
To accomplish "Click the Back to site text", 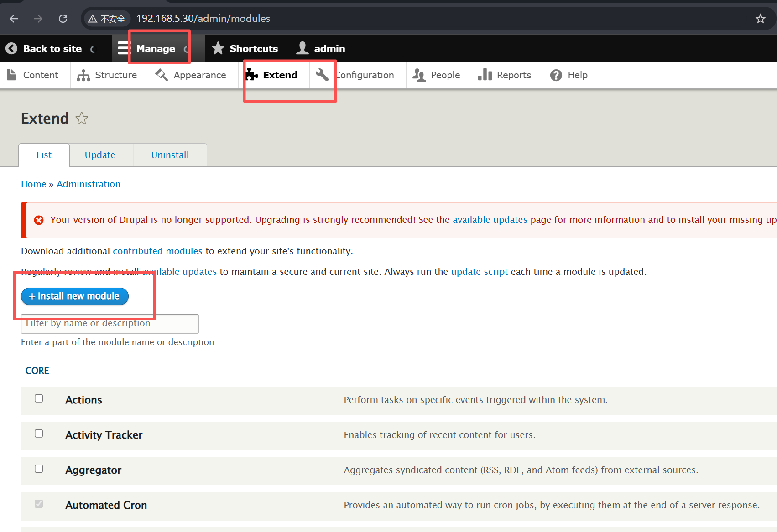I will pyautogui.click(x=52, y=48).
